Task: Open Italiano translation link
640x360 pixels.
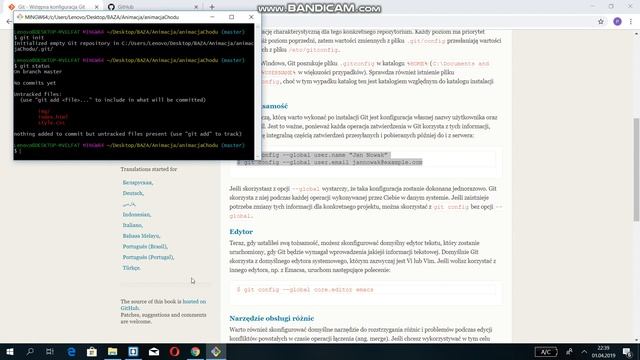Action: pyautogui.click(x=132, y=225)
